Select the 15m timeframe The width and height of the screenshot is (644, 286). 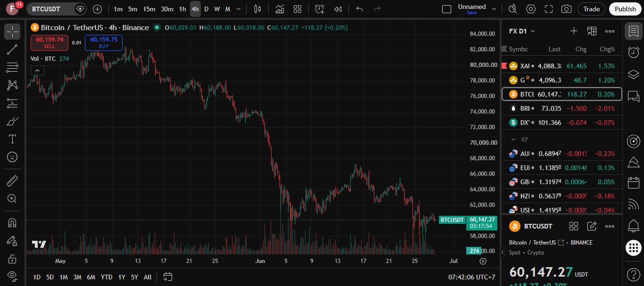(149, 9)
